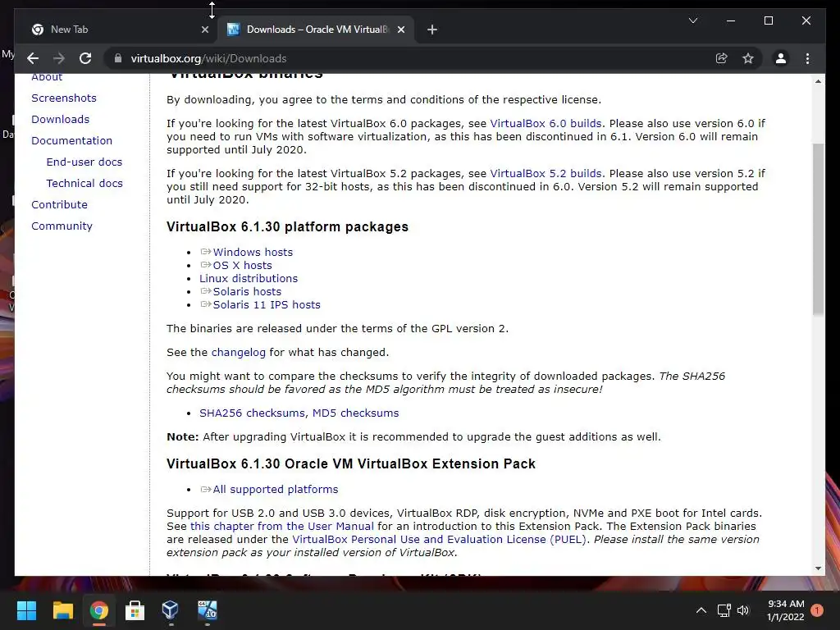The height and width of the screenshot is (630, 840).
Task: Open the PUEL license link
Action: click(x=440, y=540)
